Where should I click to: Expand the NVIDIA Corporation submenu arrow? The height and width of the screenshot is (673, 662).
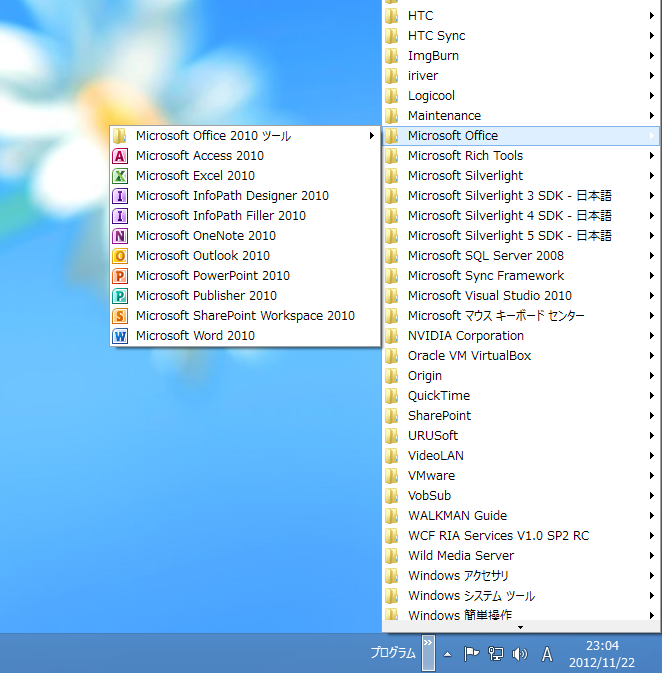coord(652,336)
